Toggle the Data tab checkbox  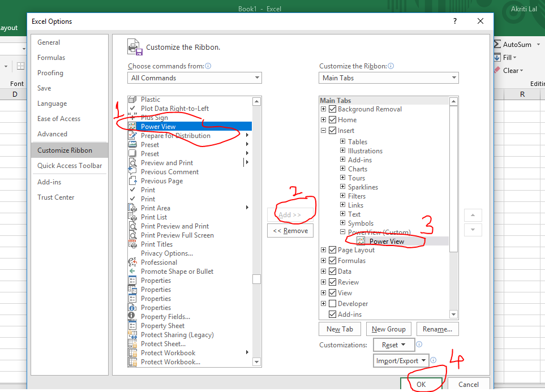pyautogui.click(x=332, y=272)
